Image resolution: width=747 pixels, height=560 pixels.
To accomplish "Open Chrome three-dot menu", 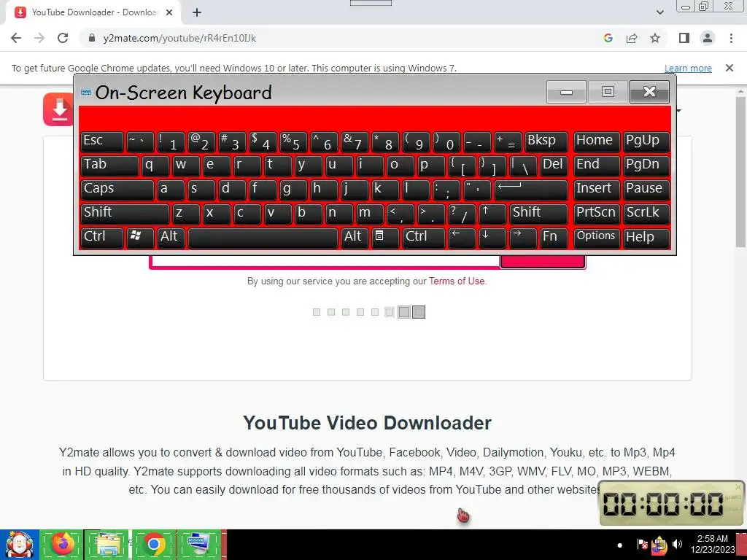I will click(731, 38).
